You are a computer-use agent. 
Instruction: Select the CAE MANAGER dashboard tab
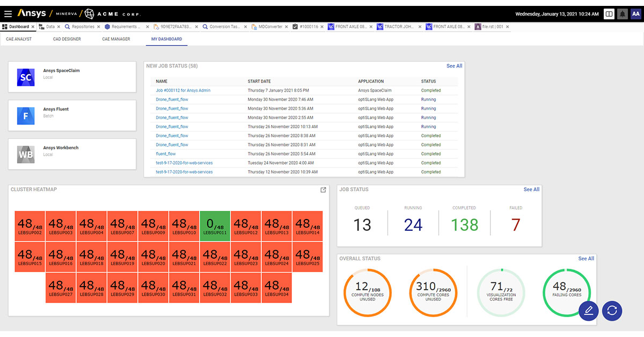116,39
